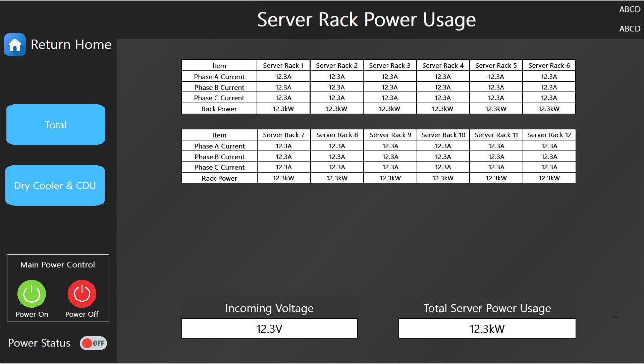Screen dimensions: 644x364
Task: Click the green Power On icon
Action: click(32, 294)
